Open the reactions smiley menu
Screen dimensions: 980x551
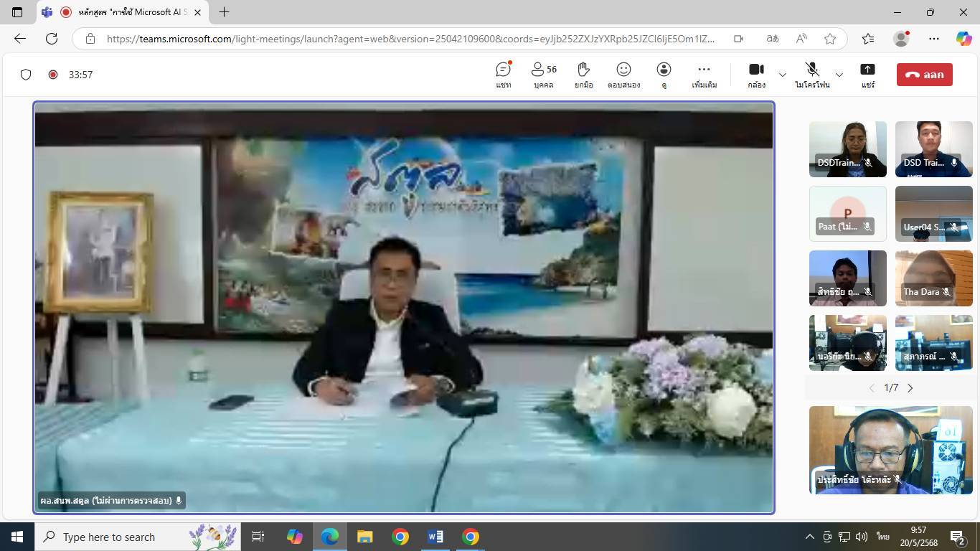623,74
